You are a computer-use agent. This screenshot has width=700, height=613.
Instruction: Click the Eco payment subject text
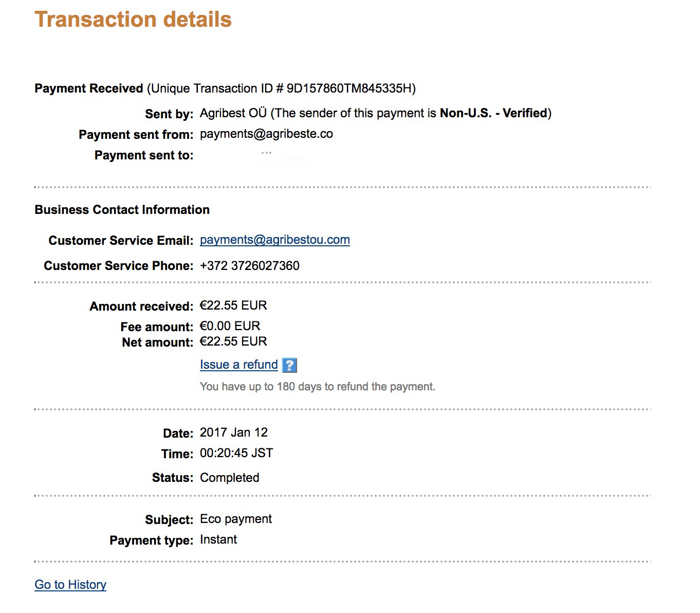tap(236, 519)
